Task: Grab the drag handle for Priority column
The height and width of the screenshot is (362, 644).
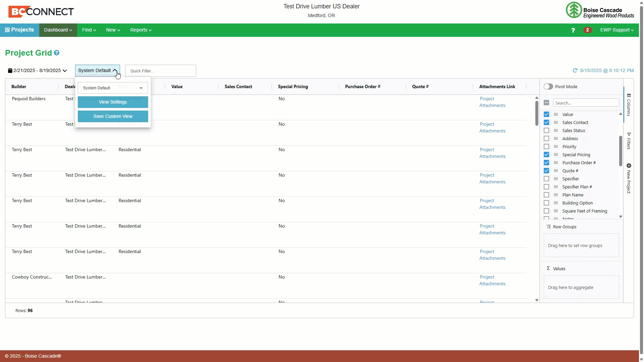Action: pyautogui.click(x=556, y=146)
